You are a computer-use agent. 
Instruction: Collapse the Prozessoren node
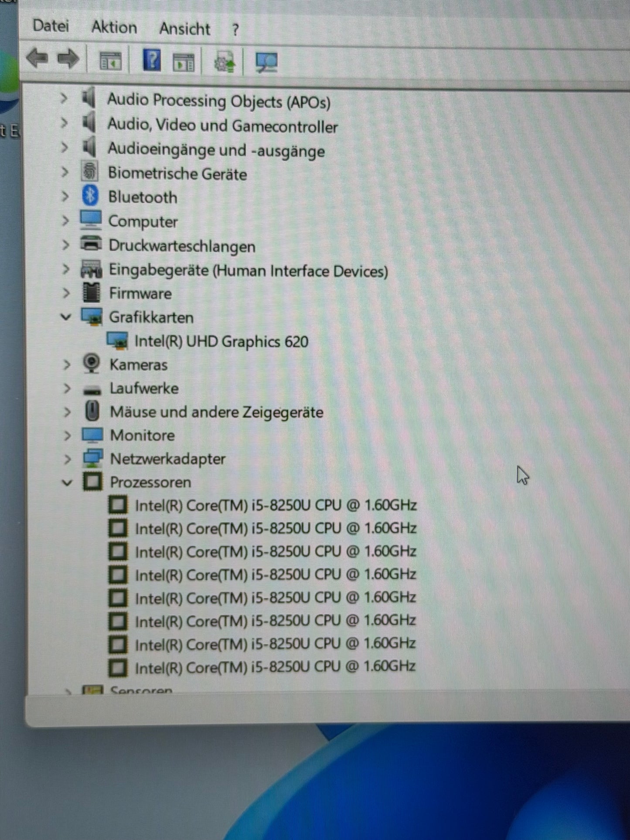tap(67, 482)
